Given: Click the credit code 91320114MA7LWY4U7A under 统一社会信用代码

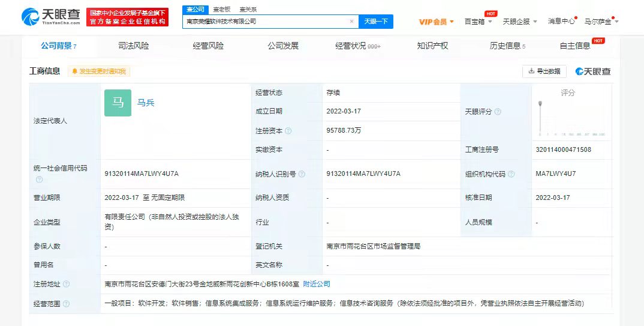Looking at the screenshot, I should (142, 174).
